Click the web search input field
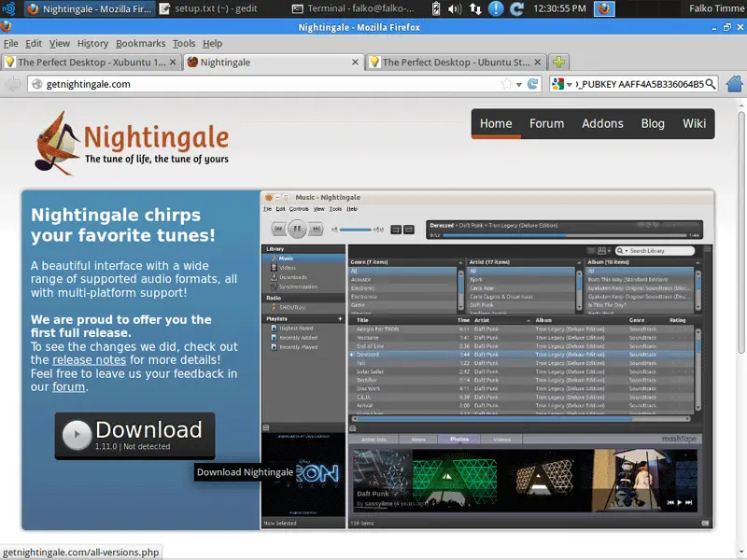Viewport: 747px width, 560px height. point(639,84)
